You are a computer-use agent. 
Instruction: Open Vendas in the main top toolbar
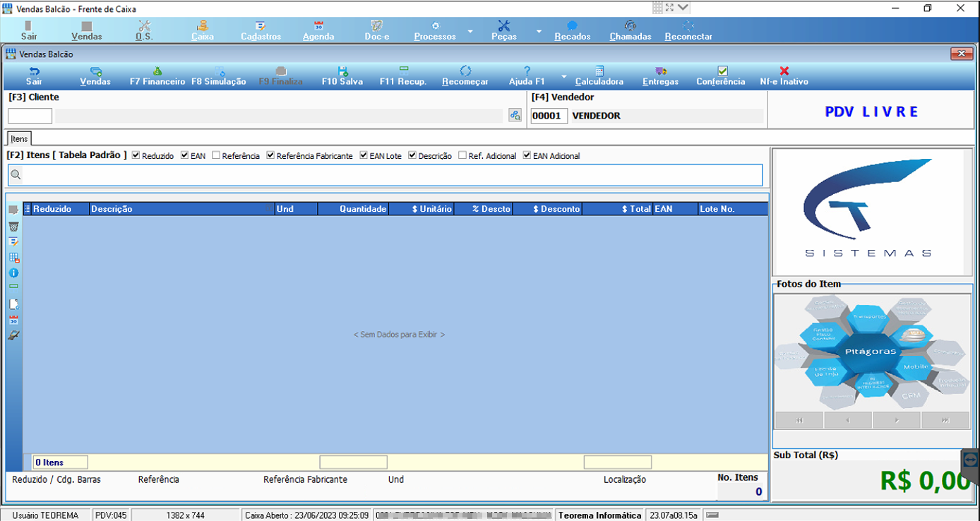[87, 30]
